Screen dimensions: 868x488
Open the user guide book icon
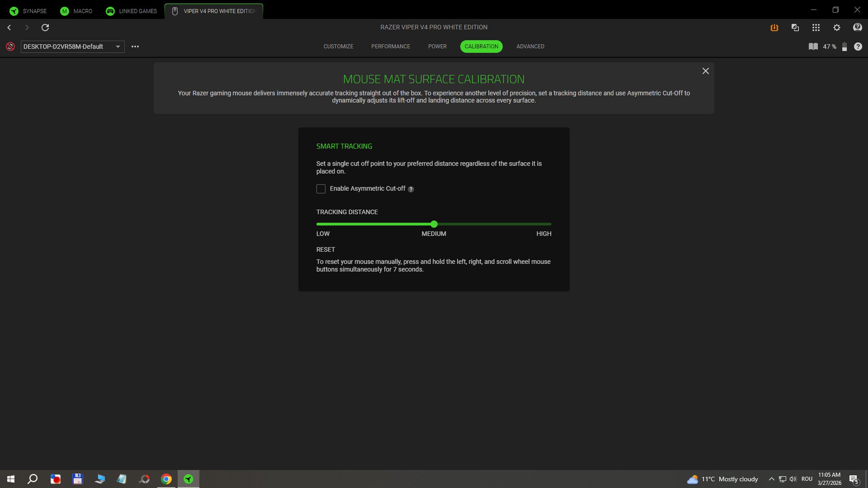813,47
